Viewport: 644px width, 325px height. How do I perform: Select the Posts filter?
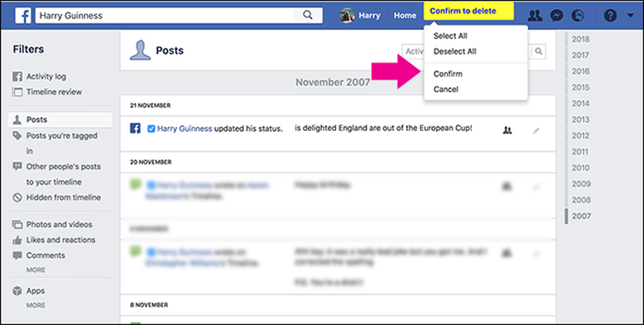click(x=60, y=120)
